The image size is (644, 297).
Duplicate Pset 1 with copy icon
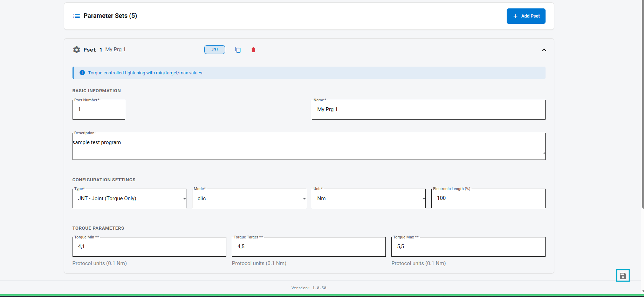[x=238, y=50]
